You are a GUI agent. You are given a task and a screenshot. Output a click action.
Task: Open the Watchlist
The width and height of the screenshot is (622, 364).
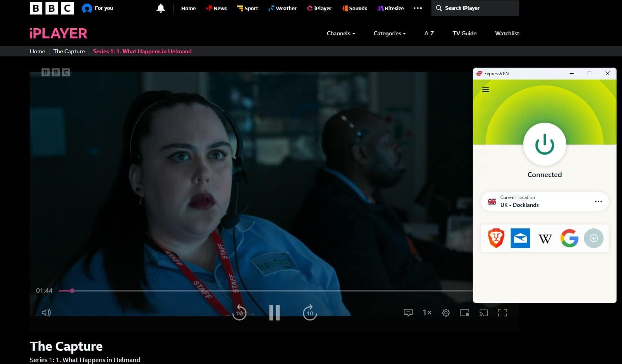coord(507,33)
